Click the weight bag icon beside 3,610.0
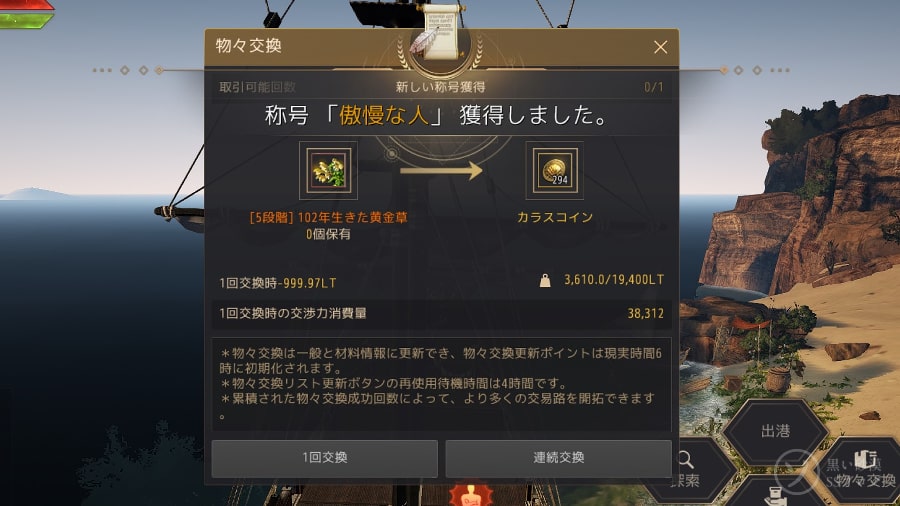This screenshot has height=506, width=900. (545, 280)
